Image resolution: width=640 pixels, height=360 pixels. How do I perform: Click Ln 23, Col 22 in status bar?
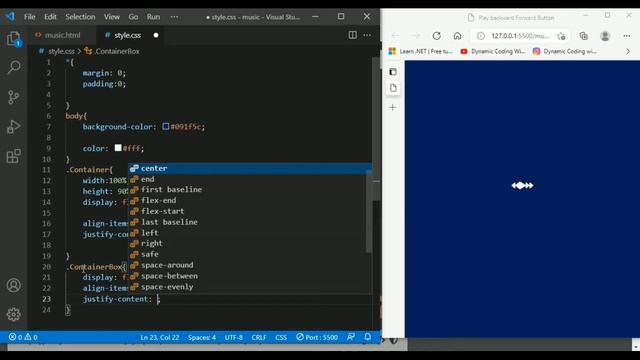(x=160, y=337)
